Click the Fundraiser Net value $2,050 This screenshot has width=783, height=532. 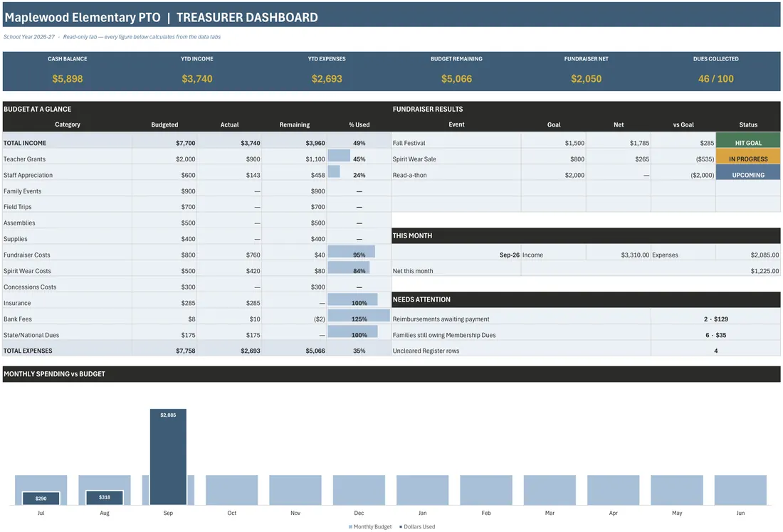point(587,79)
